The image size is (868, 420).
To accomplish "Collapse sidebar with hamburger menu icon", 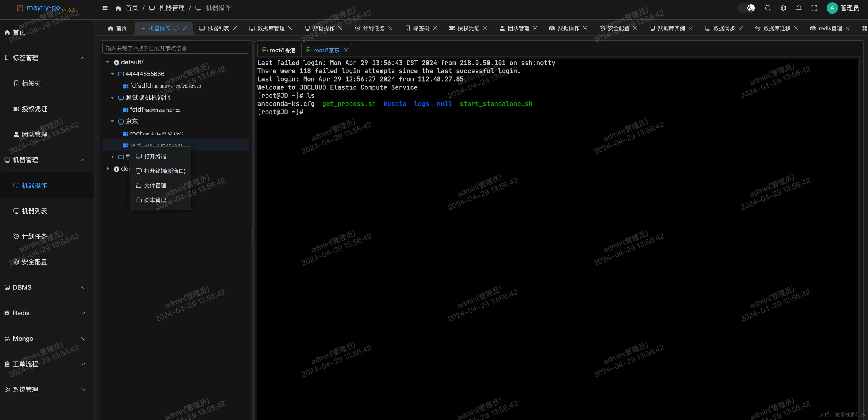I will [105, 8].
